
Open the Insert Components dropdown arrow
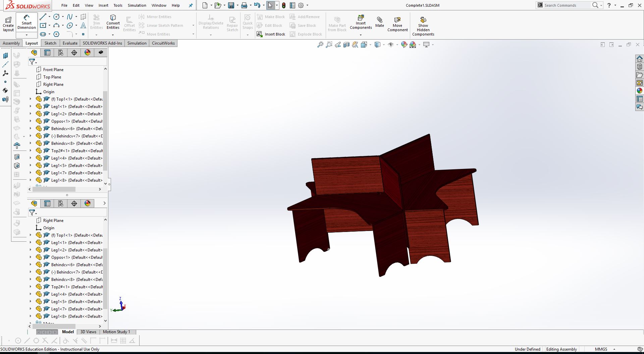361,35
